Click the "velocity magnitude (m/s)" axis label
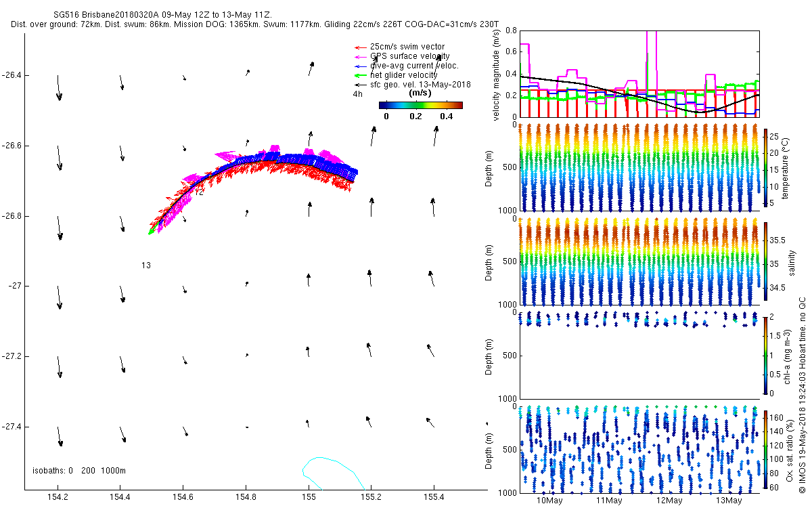 [x=496, y=74]
